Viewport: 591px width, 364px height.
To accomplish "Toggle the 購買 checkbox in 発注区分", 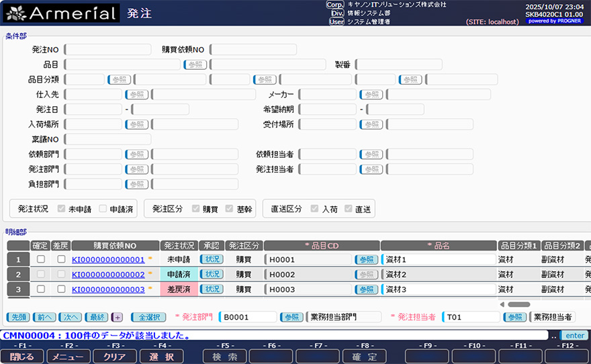I will 195,208.
